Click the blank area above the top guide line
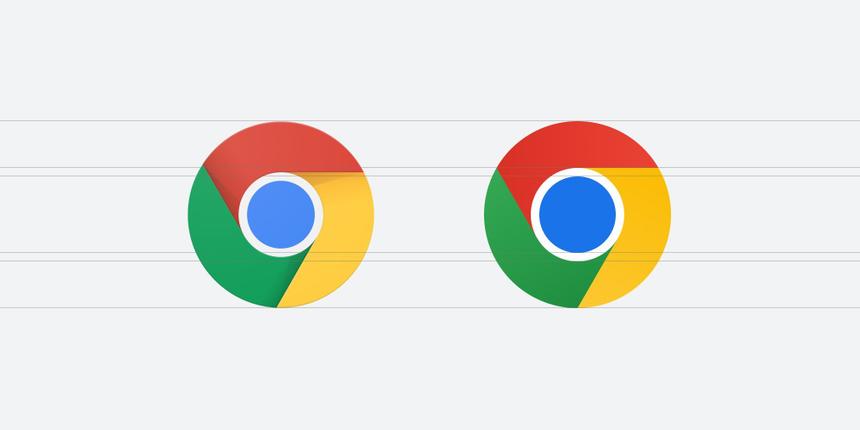860x430 pixels. (x=430, y=59)
